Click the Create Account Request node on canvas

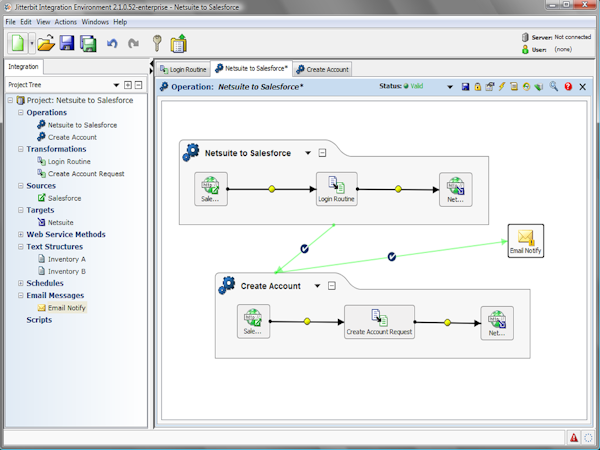[379, 322]
